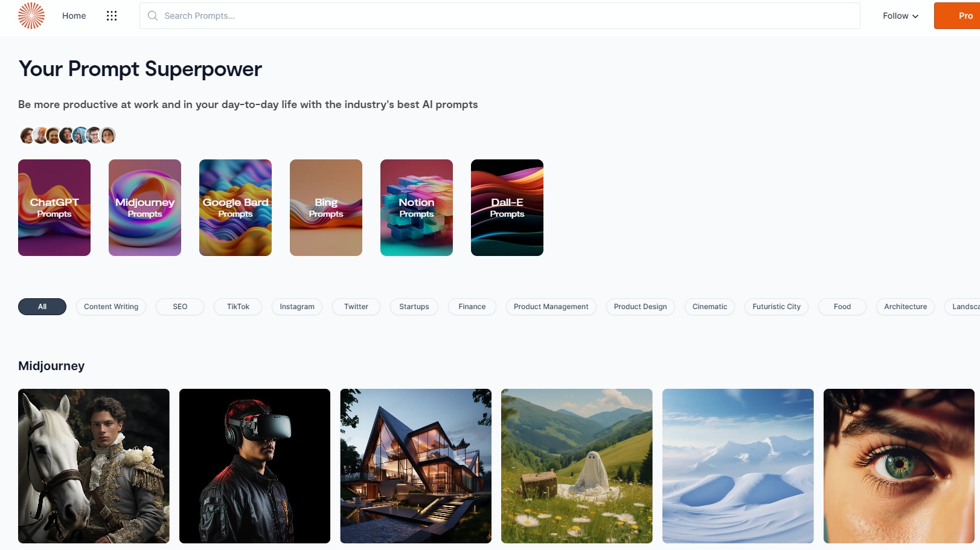Click the user avatars group
980x550 pixels.
67,135
